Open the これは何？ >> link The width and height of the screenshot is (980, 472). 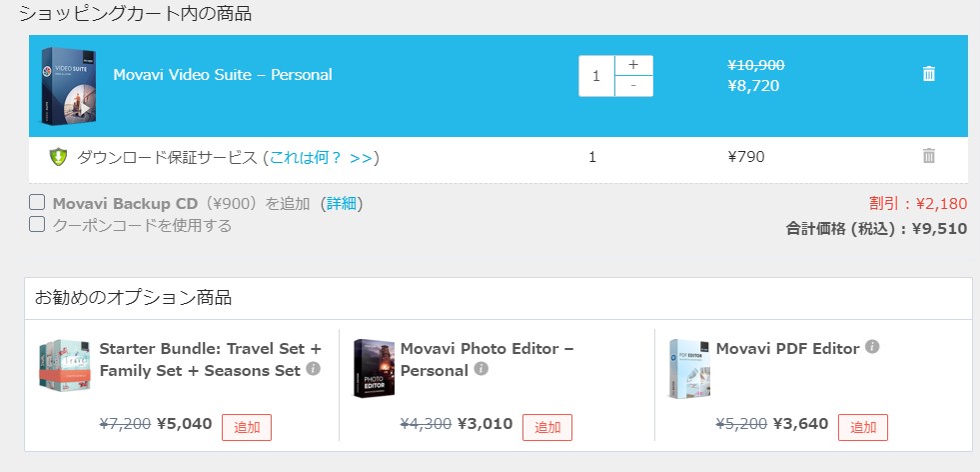pos(321,157)
